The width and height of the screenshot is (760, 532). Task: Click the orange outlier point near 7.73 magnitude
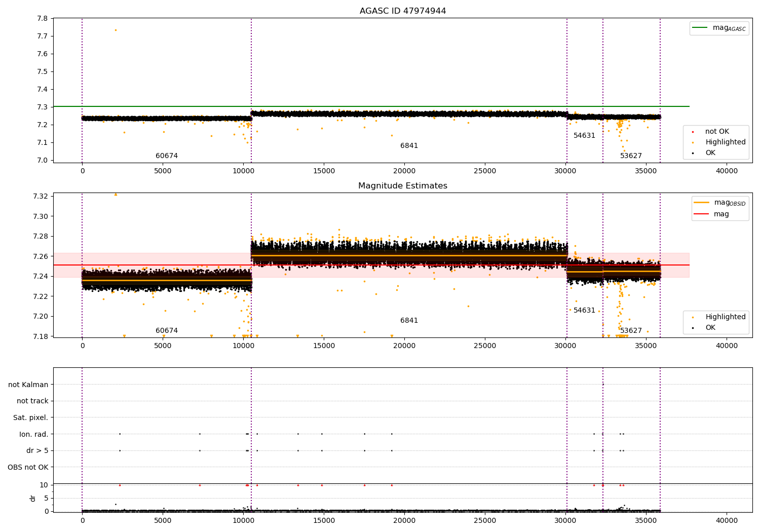[116, 30]
